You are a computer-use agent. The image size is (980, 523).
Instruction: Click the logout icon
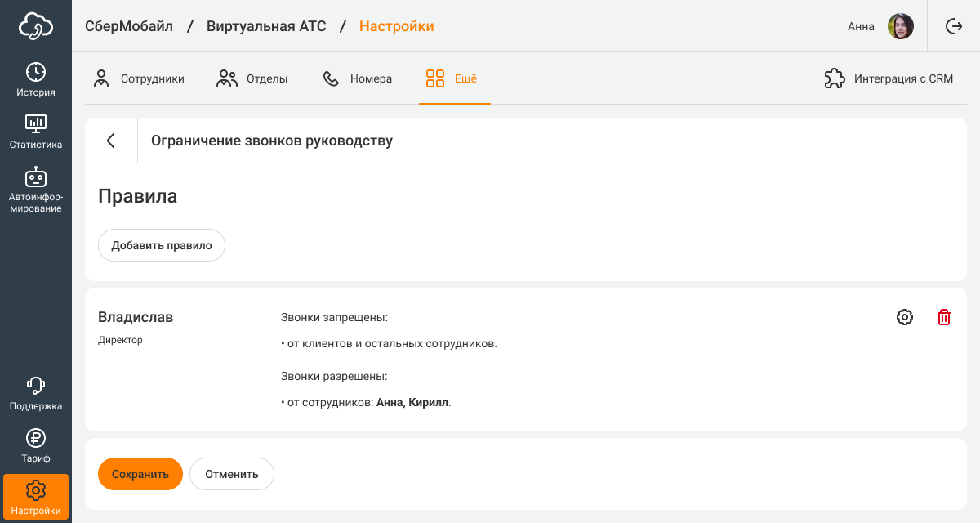point(953,26)
